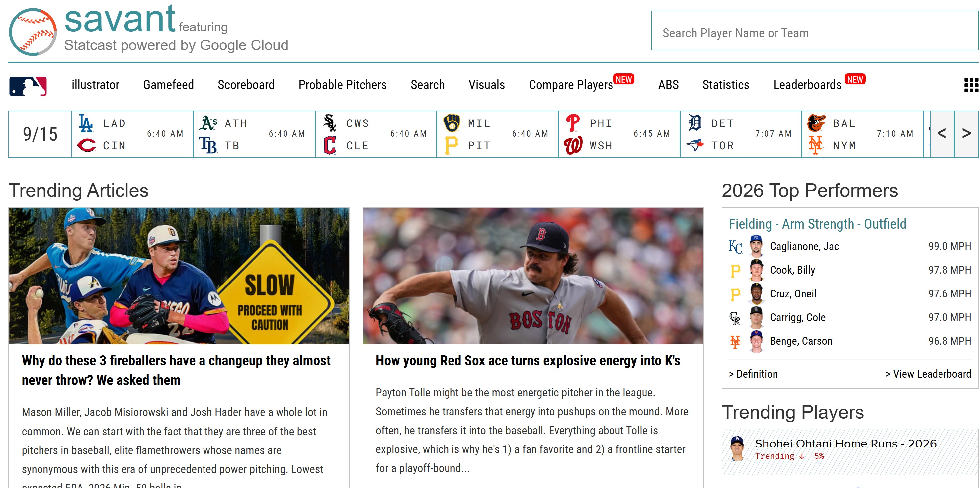980x488 pixels.
Task: Click player name Carrigg, Cole
Action: pyautogui.click(x=798, y=318)
